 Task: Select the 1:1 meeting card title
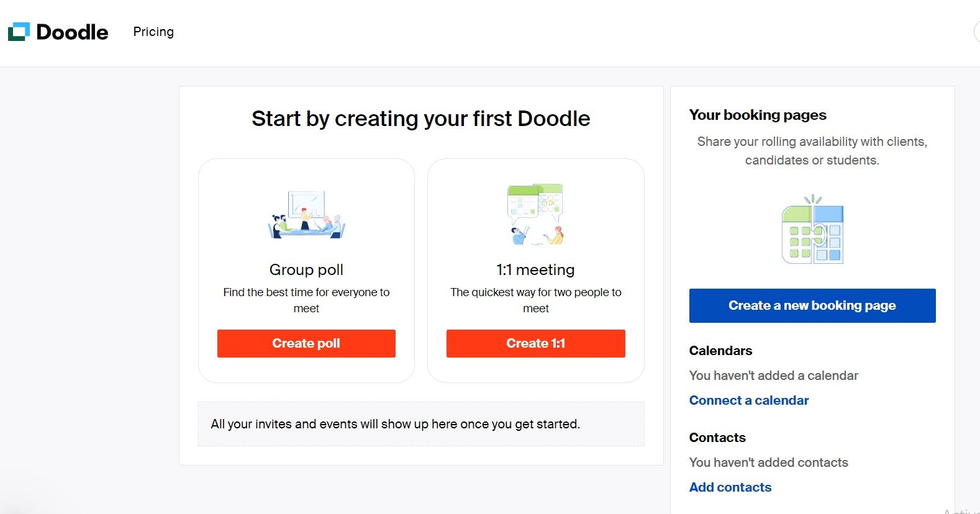535,270
